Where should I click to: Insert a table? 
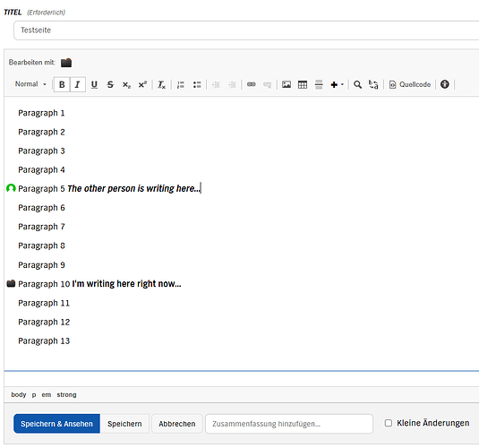(303, 84)
